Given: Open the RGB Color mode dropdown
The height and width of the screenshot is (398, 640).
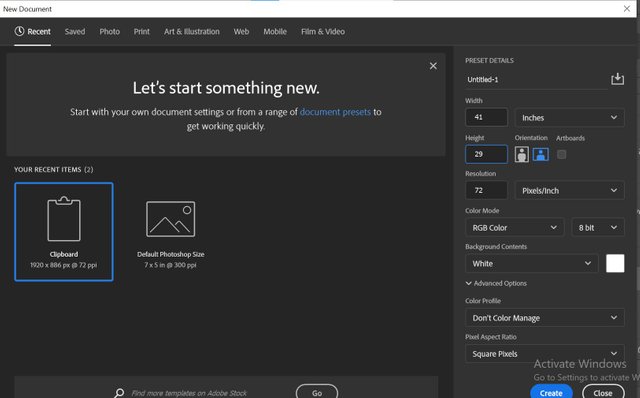Looking at the screenshot, I should [x=514, y=227].
